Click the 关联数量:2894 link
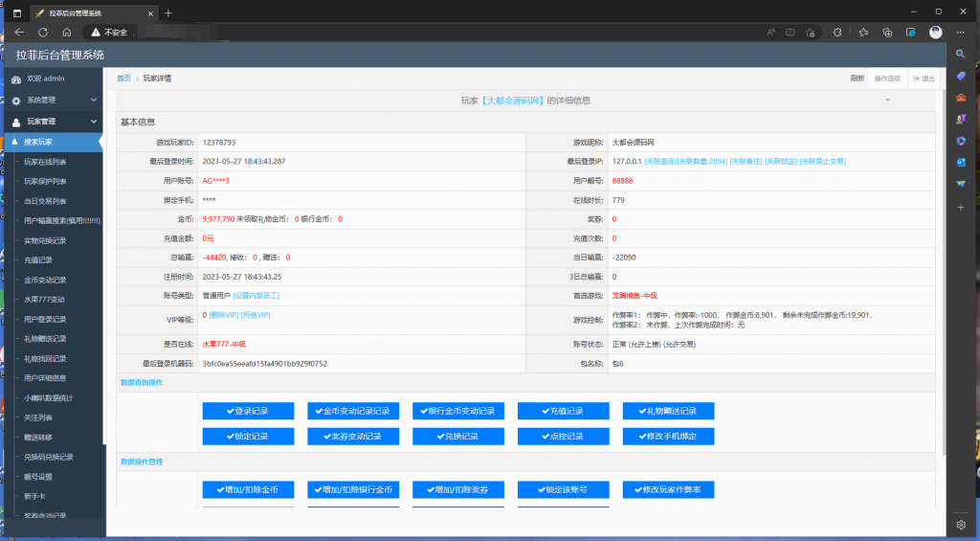Viewport: 980px width, 541px height. coord(702,162)
